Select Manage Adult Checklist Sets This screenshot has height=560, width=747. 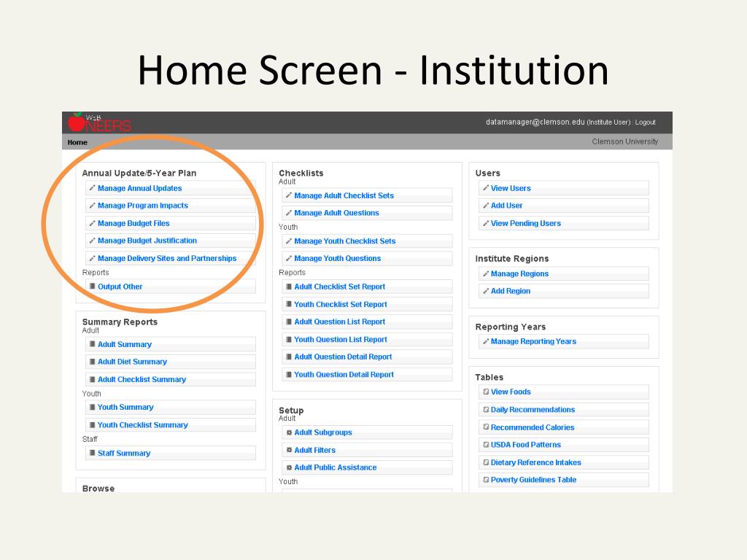(344, 195)
